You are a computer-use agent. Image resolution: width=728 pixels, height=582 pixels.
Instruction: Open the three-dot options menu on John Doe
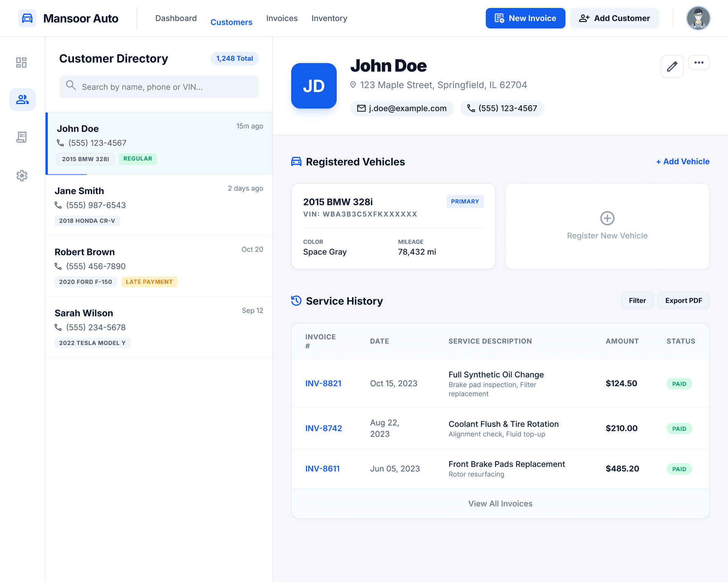point(699,62)
